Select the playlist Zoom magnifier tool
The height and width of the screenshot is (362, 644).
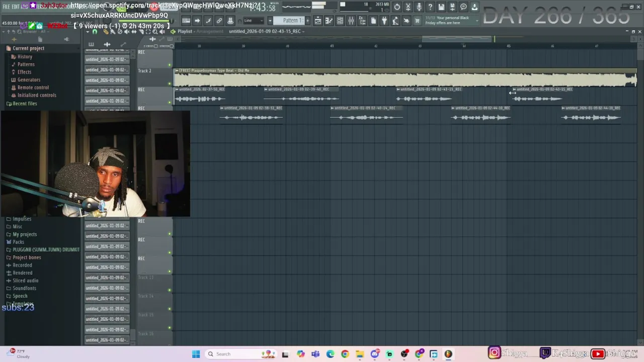click(x=155, y=32)
